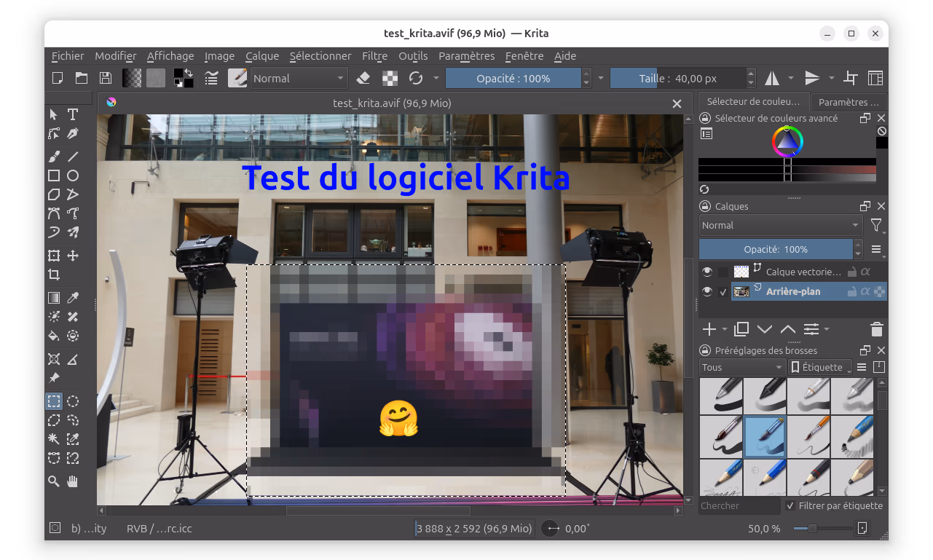
Task: Click the Save document icon
Action: [x=106, y=79]
